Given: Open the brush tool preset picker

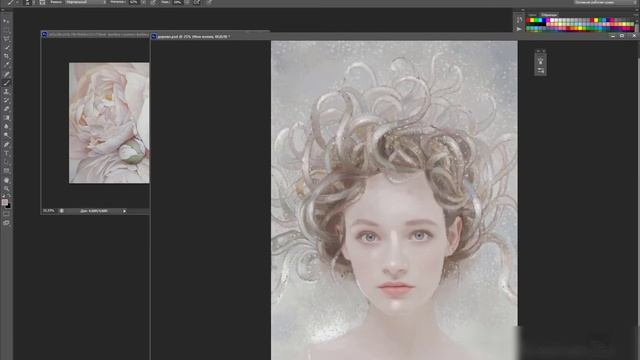Looking at the screenshot, I should (11, 2).
